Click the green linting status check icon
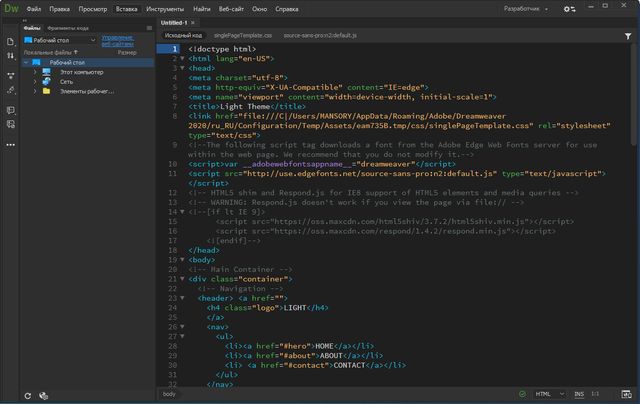This screenshot has height=404, width=640. point(520,394)
